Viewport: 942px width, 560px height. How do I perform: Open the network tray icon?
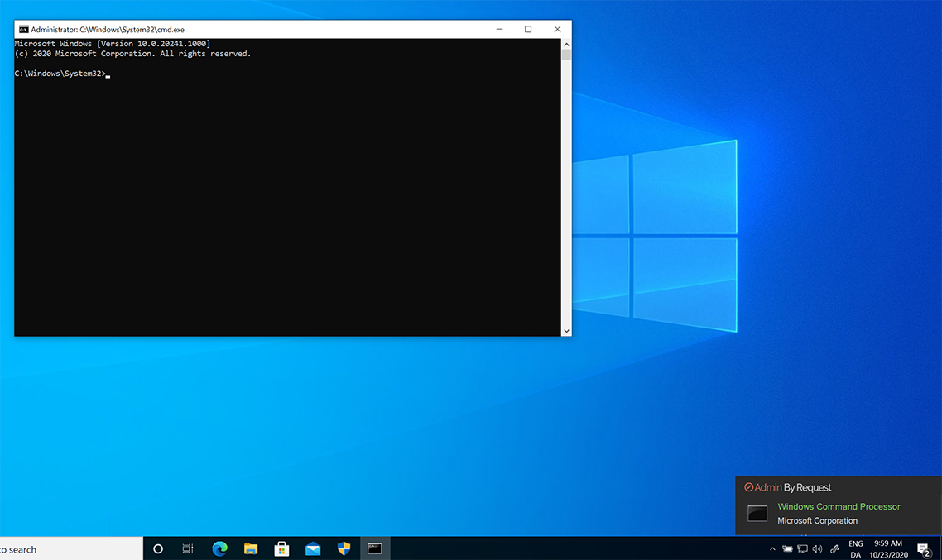coord(802,548)
